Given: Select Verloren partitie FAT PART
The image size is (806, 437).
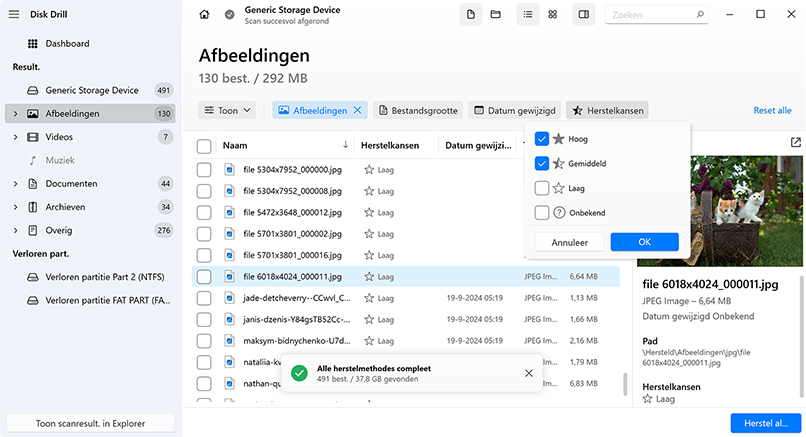Looking at the screenshot, I should coord(90,300).
